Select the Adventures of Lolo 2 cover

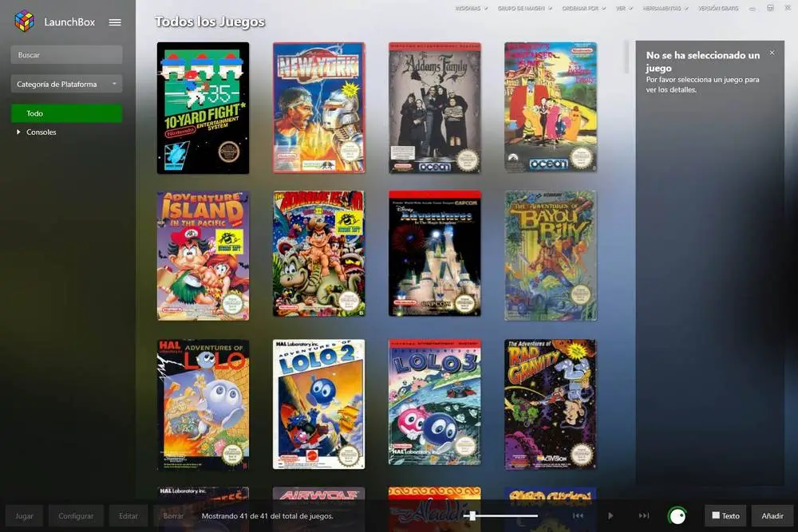click(319, 404)
